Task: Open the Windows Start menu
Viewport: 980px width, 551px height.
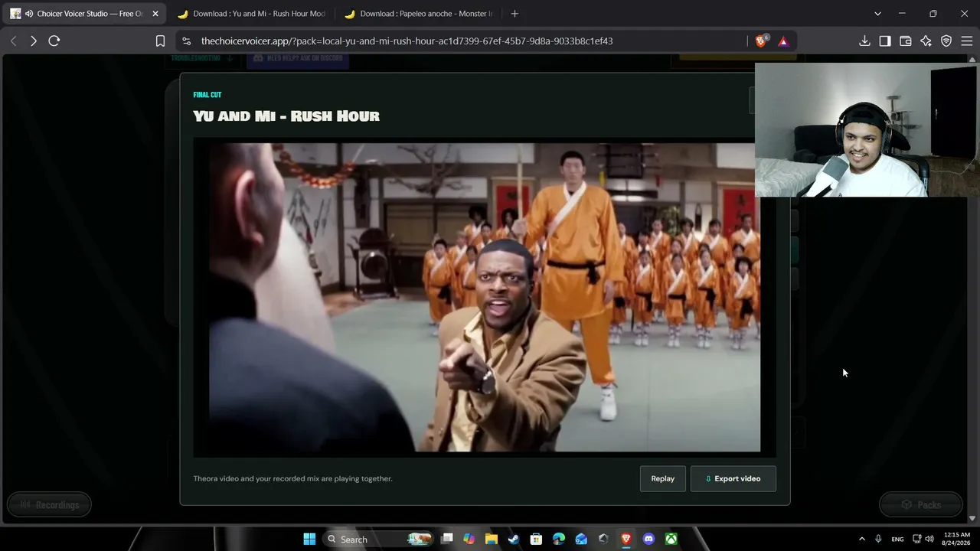Action: tap(309, 540)
